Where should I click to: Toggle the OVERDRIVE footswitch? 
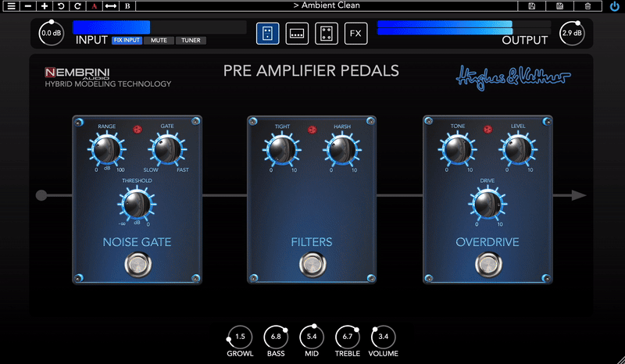(x=489, y=264)
